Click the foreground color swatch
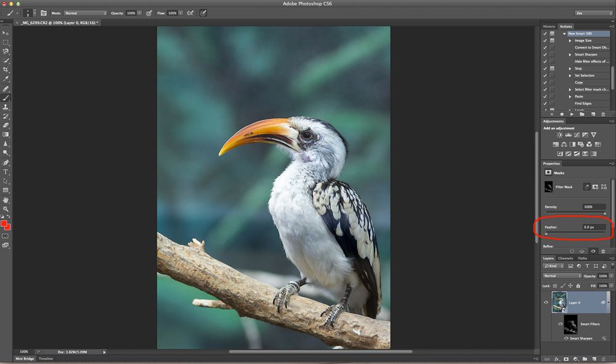The image size is (616, 364). pyautogui.click(x=4, y=224)
